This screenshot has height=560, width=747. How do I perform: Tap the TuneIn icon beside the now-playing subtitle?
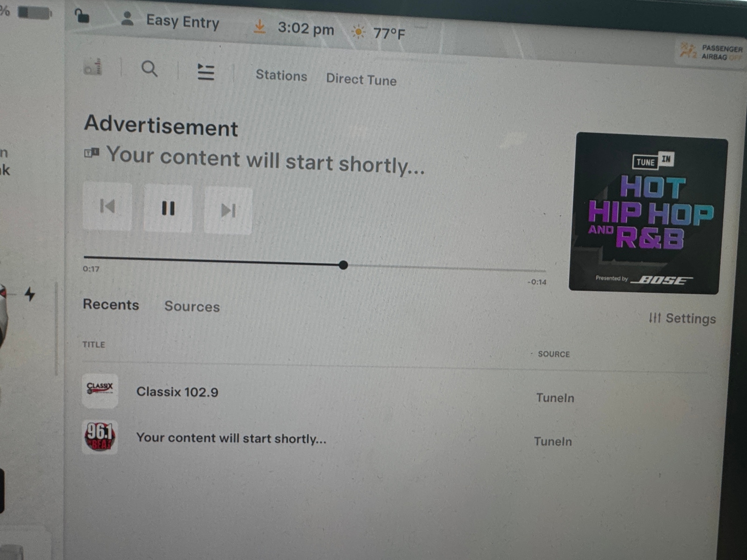92,152
